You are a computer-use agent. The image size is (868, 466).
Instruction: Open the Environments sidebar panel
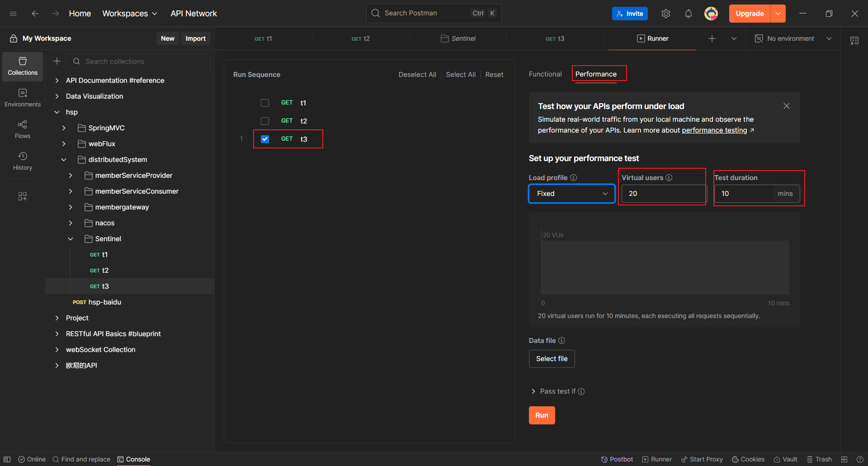(23, 98)
